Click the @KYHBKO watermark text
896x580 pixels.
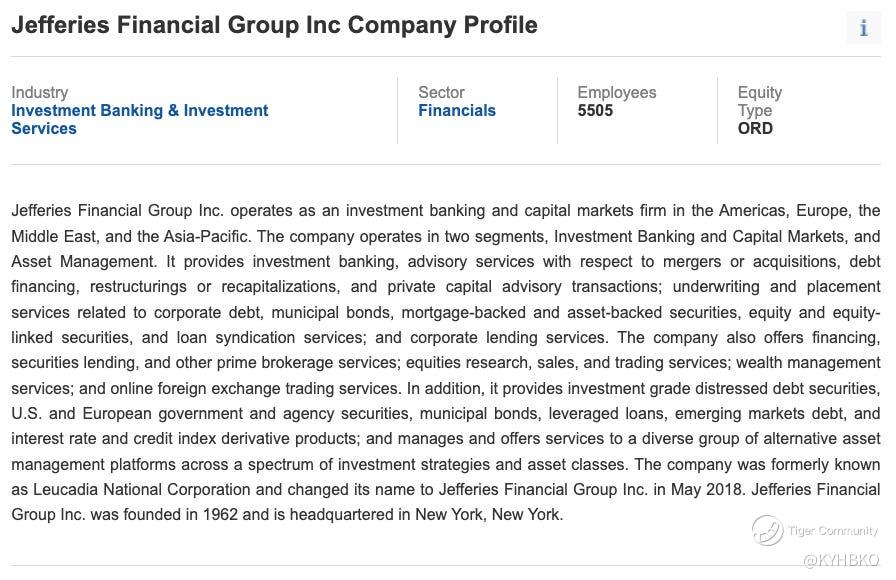[x=841, y=560]
